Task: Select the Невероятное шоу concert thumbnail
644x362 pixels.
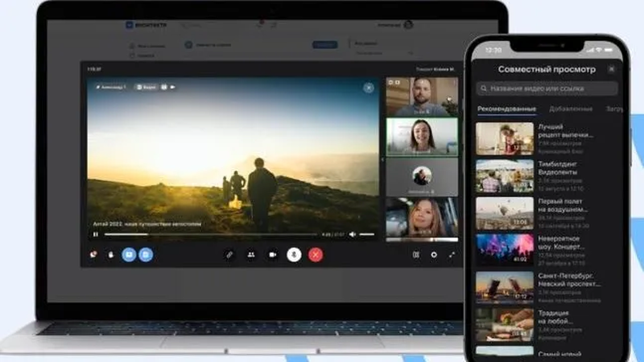Action: point(505,249)
